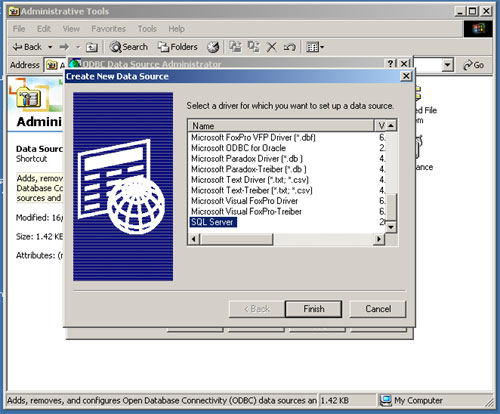Select Microsoft Visual FoxPro-Treiber
Image resolution: width=500 pixels, height=414 pixels.
(246, 211)
